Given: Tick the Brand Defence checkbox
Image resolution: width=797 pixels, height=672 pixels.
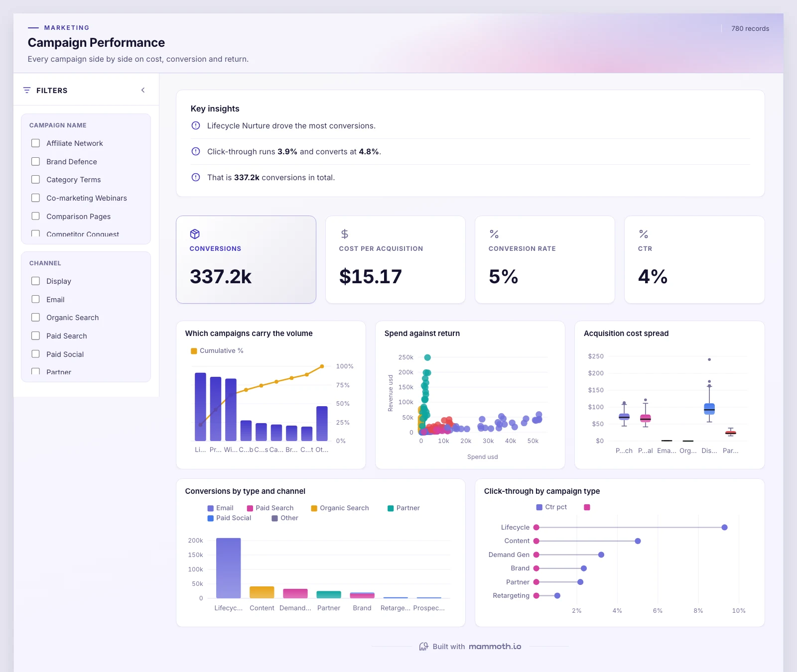Looking at the screenshot, I should [x=36, y=162].
